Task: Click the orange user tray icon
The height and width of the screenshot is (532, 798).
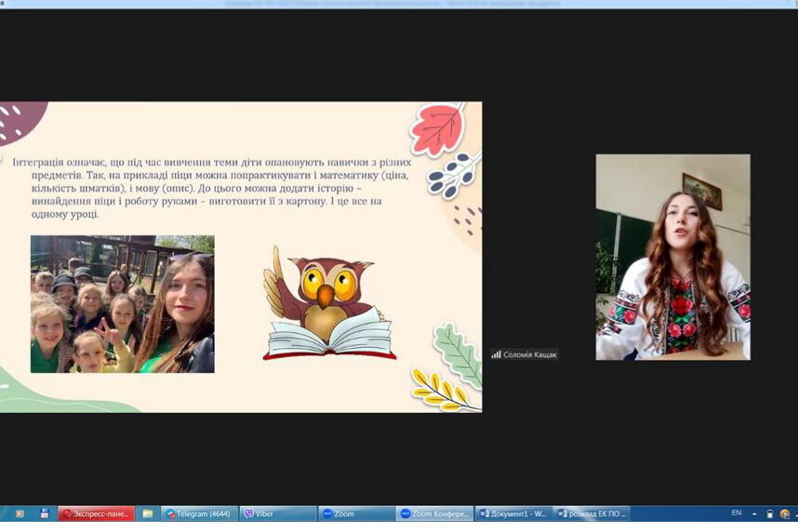Action: [x=785, y=513]
